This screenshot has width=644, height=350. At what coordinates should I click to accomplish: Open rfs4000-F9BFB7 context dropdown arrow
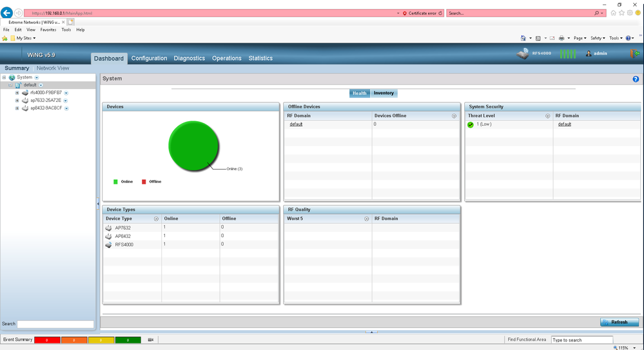pos(66,93)
